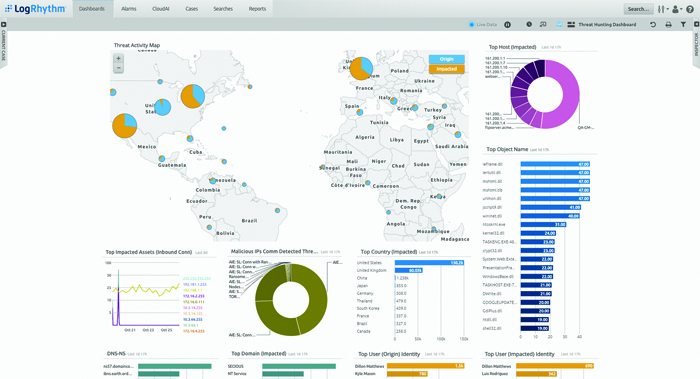
Task: Click the LogRhythm logo
Action: tap(35, 9)
